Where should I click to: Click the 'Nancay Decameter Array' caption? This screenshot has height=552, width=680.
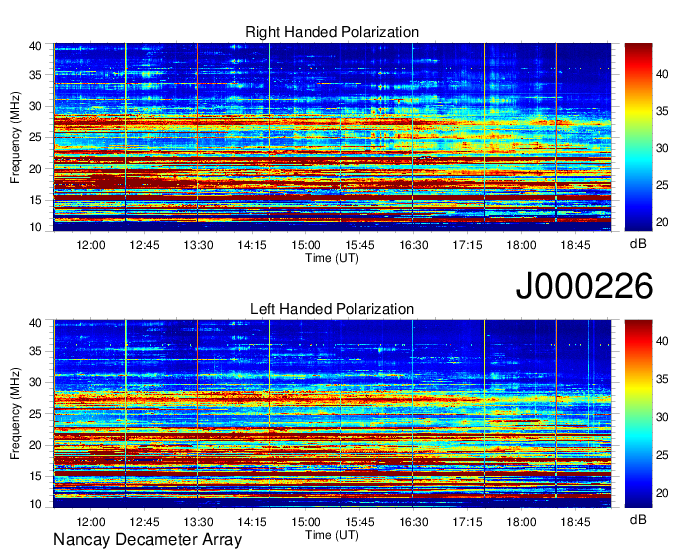pyautogui.click(x=147, y=540)
